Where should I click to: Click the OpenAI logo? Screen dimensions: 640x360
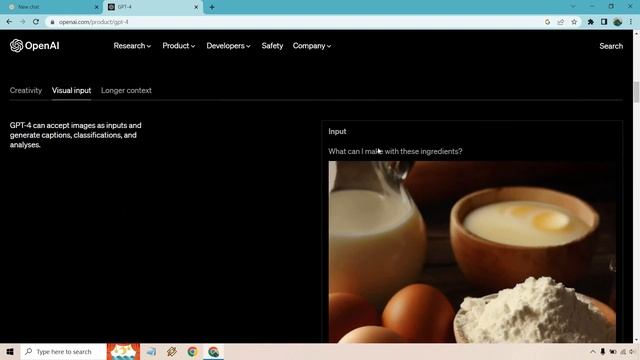(x=35, y=46)
